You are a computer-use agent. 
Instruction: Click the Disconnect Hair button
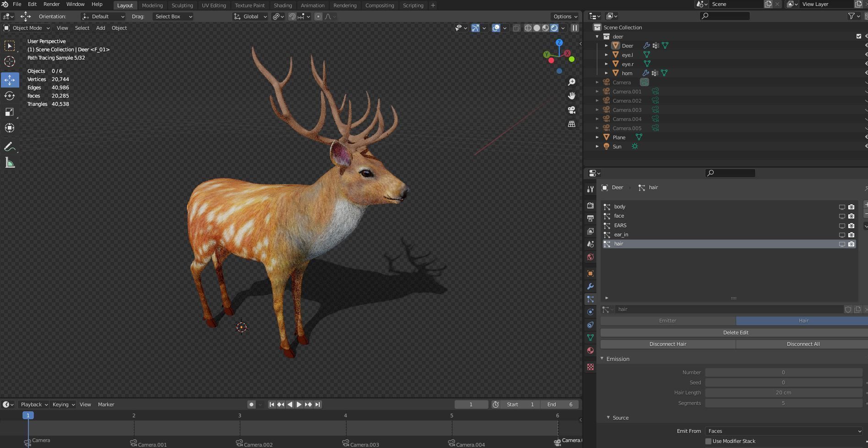(668, 344)
